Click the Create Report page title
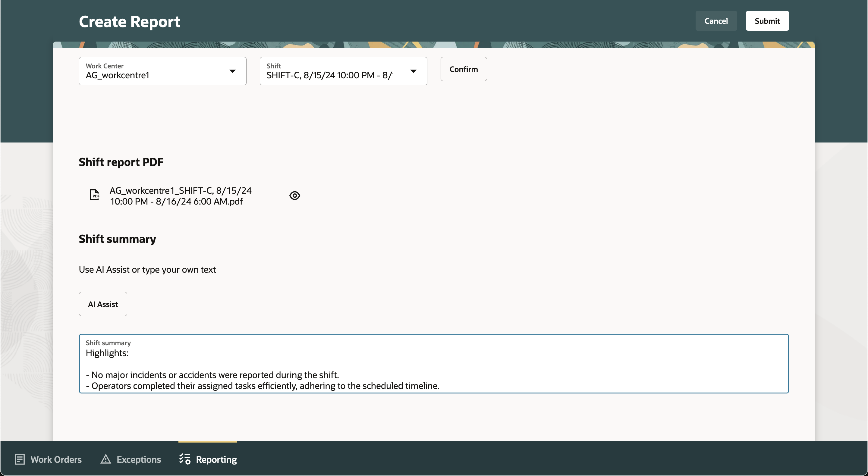Viewport: 868px width, 476px height. (x=129, y=22)
